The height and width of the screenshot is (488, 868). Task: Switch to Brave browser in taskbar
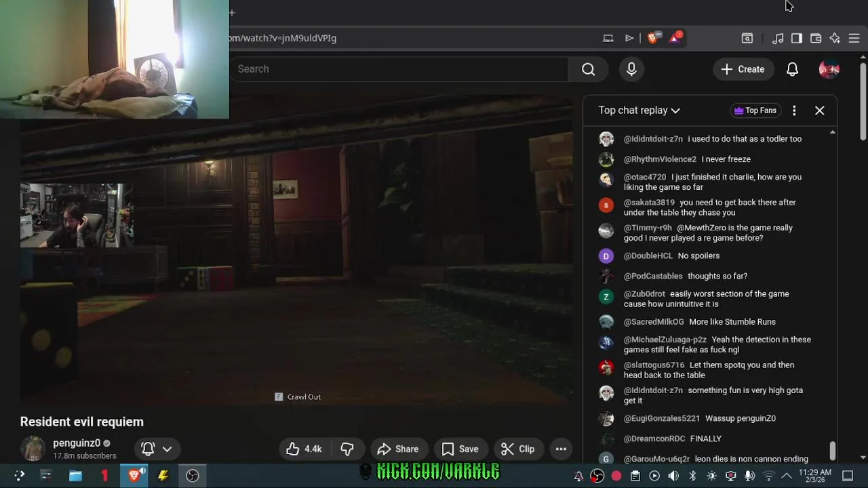click(134, 476)
